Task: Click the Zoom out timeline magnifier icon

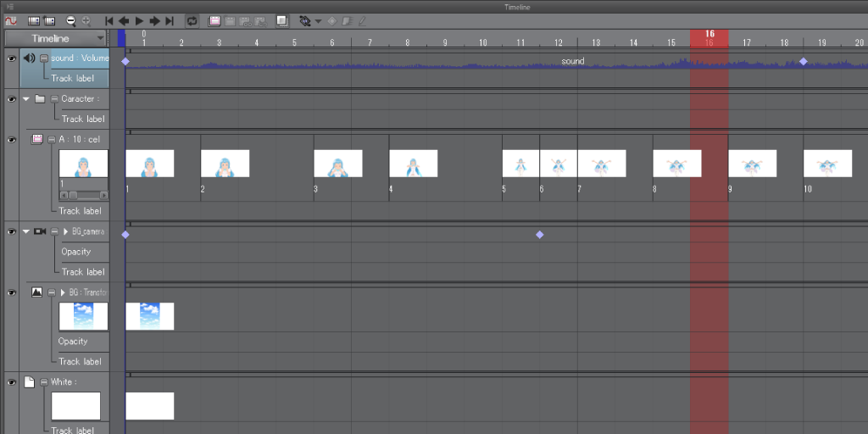Action: (70, 20)
